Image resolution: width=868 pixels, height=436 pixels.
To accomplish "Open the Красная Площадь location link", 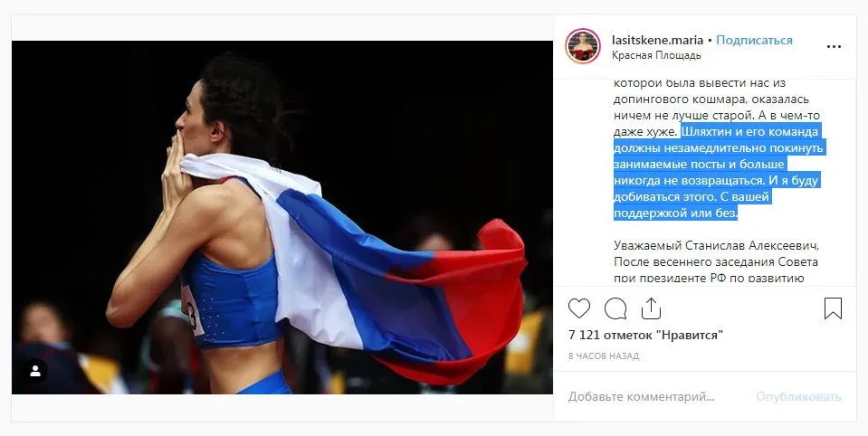I will pos(656,55).
